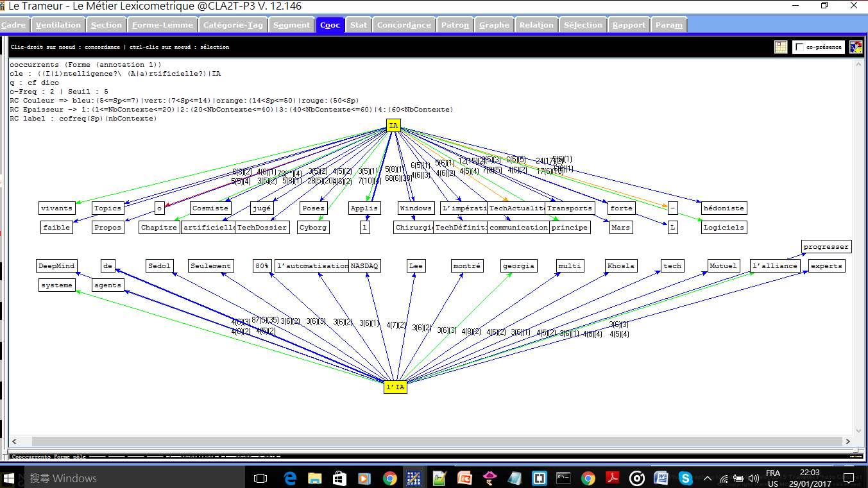
Task: Select the Logiciels node
Action: click(724, 228)
